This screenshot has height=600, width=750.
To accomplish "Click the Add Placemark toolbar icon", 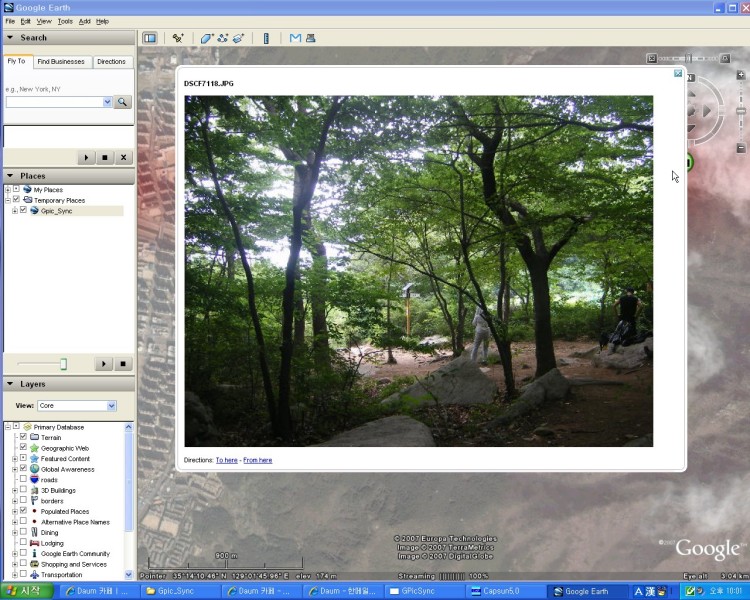I will click(x=178, y=38).
